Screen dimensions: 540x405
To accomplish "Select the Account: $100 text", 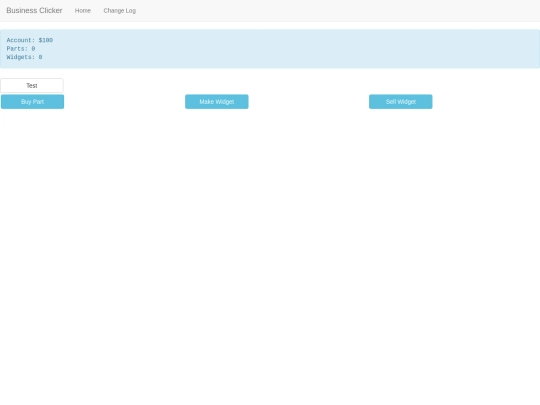I will (30, 40).
